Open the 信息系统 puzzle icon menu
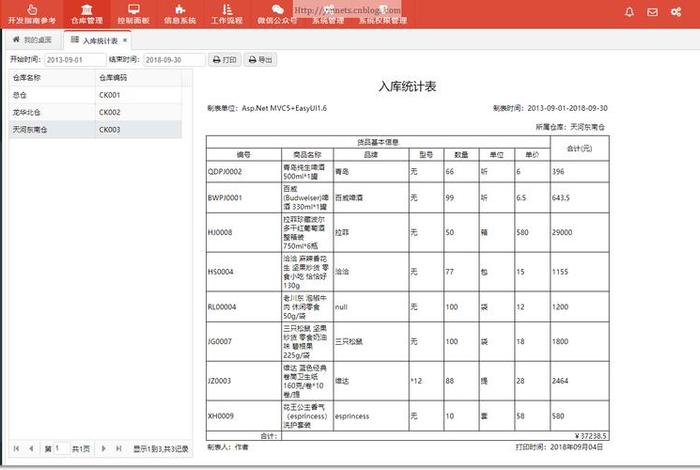 click(179, 14)
